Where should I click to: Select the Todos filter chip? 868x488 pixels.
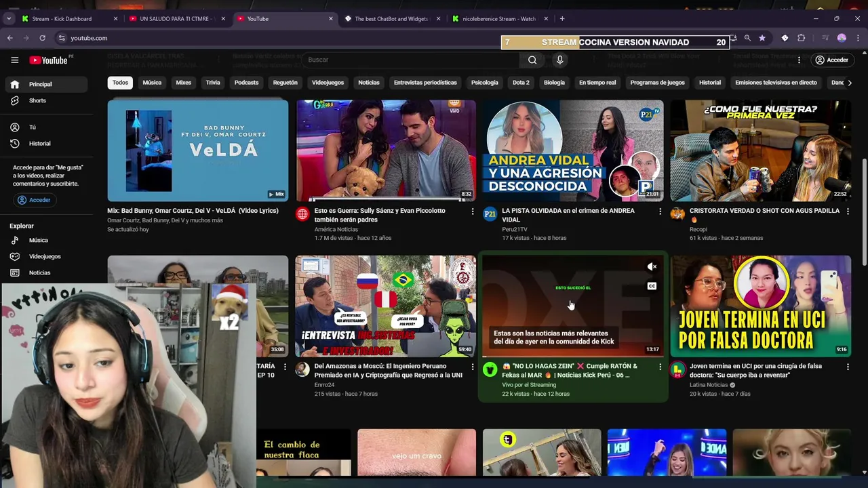click(x=120, y=83)
